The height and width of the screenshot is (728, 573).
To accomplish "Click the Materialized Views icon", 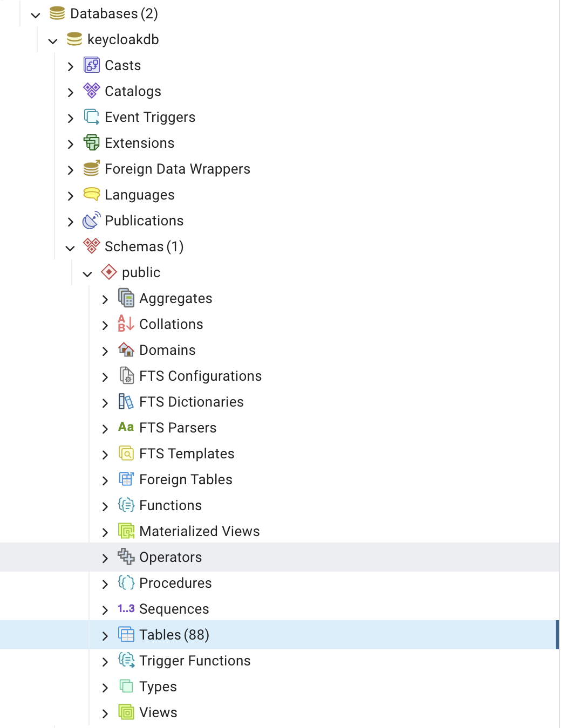I will (126, 531).
